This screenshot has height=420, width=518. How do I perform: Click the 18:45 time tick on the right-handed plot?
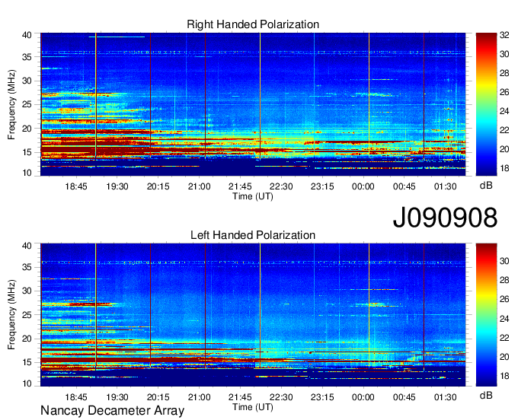76,186
